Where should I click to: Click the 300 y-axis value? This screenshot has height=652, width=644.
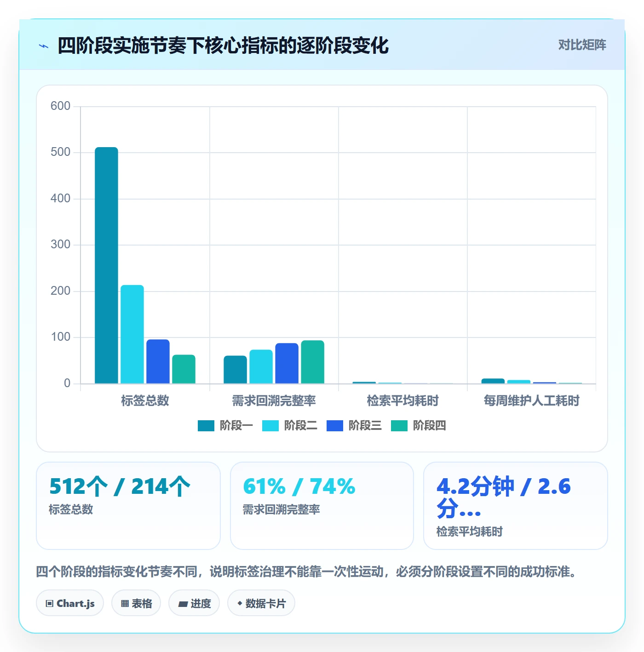point(60,245)
